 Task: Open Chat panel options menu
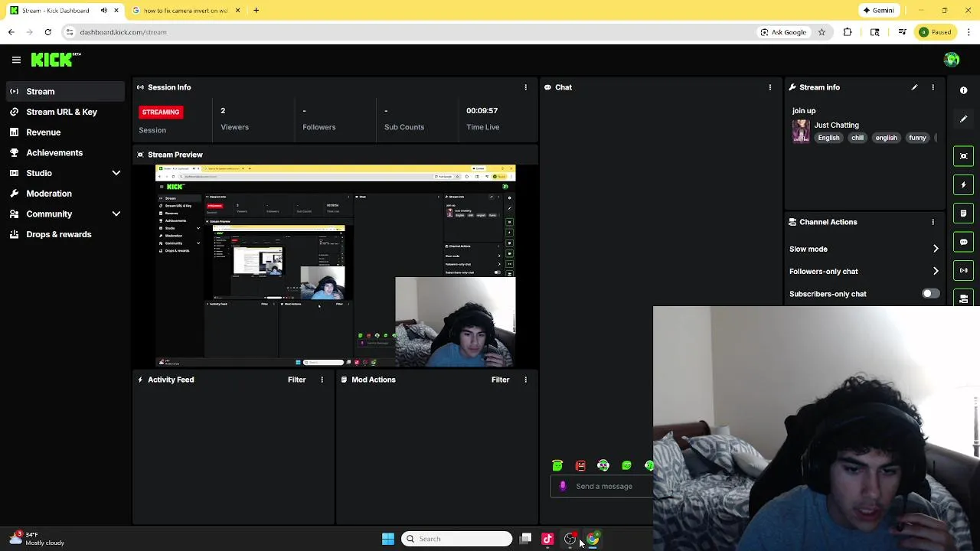click(x=770, y=87)
